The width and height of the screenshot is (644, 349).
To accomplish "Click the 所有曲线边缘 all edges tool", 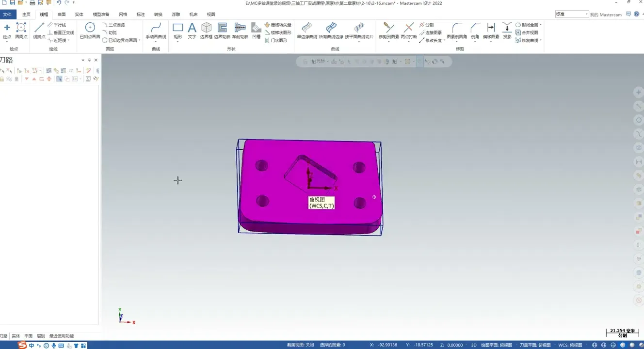I will coord(331,30).
